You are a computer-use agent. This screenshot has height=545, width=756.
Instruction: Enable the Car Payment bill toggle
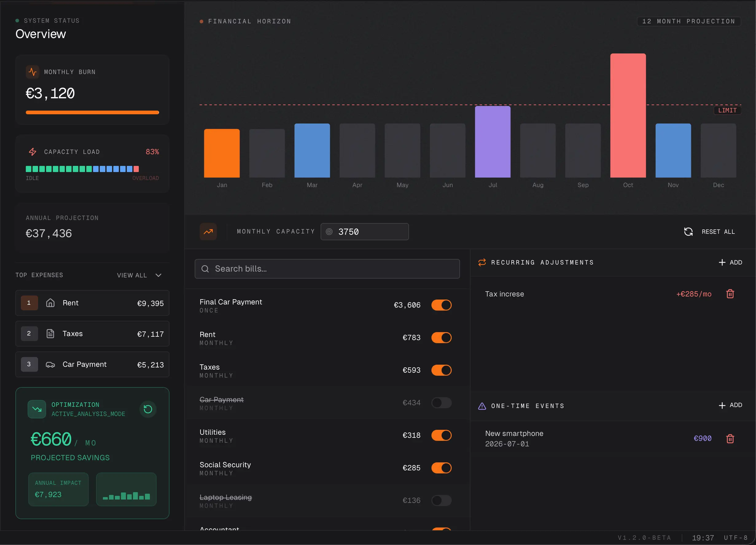tap(441, 402)
